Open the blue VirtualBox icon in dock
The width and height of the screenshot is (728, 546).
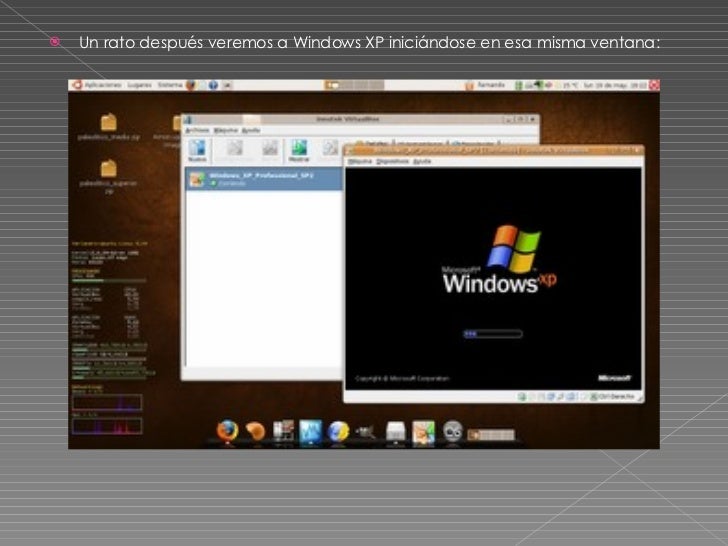[311, 432]
